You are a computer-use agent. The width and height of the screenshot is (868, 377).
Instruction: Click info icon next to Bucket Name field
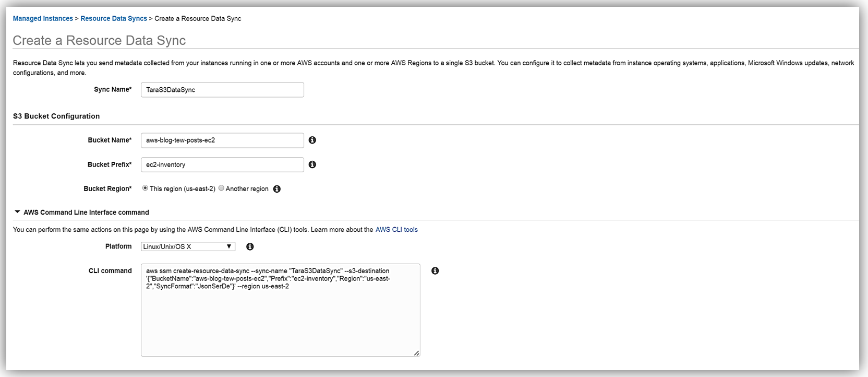tap(312, 140)
